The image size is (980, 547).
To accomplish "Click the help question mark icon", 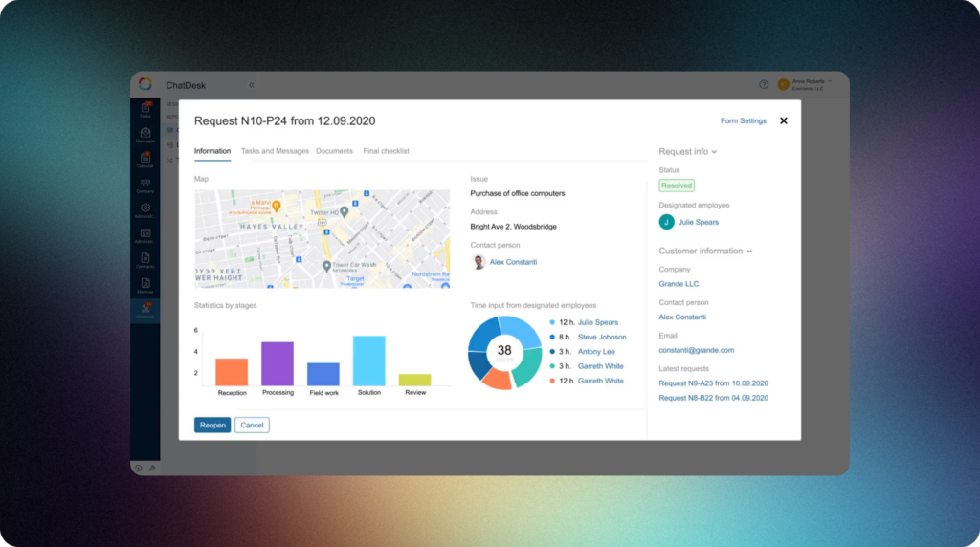I will click(764, 84).
